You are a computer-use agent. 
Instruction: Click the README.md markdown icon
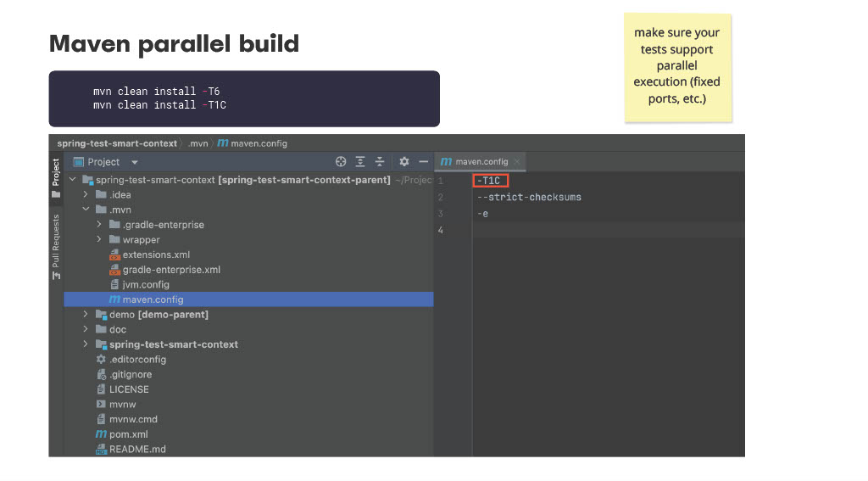[101, 449]
